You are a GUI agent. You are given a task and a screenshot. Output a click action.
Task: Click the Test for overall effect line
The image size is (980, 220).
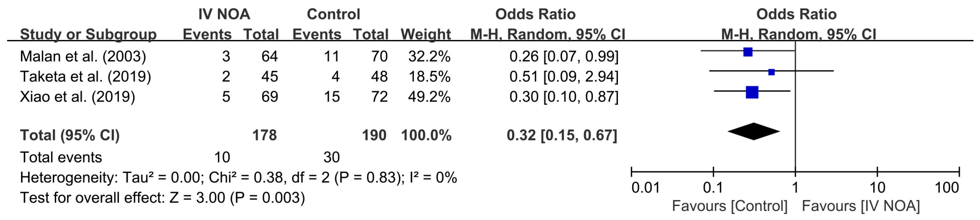click(x=162, y=198)
